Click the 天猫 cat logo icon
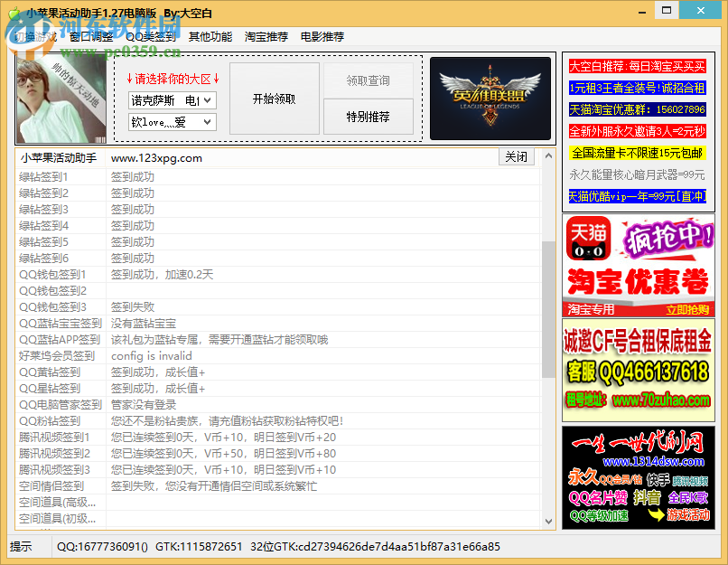This screenshot has height=565, width=728. [588, 239]
